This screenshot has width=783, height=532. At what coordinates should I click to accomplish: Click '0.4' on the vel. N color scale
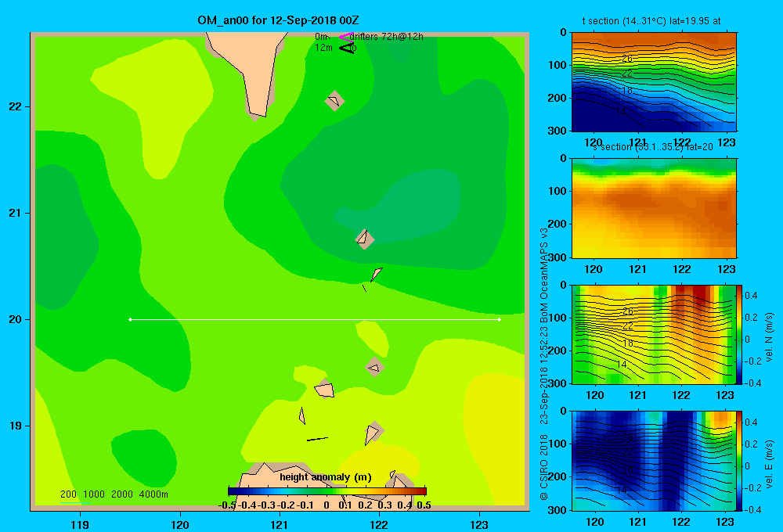(x=751, y=296)
